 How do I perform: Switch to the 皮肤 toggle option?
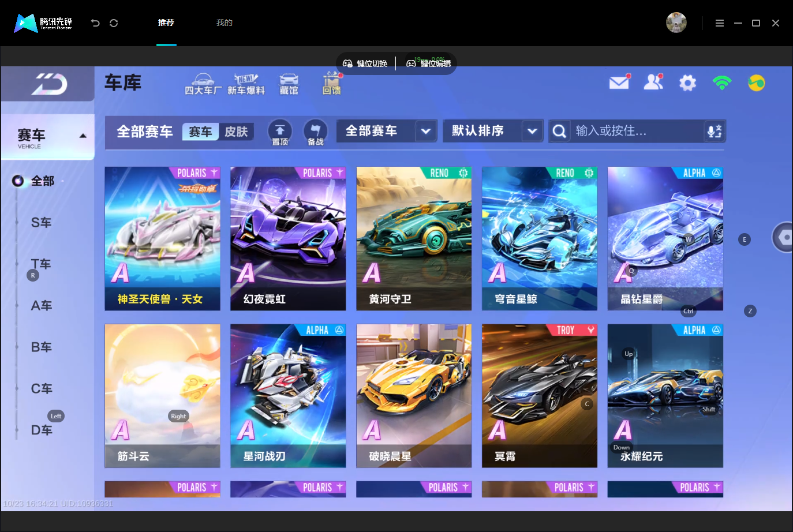236,132
